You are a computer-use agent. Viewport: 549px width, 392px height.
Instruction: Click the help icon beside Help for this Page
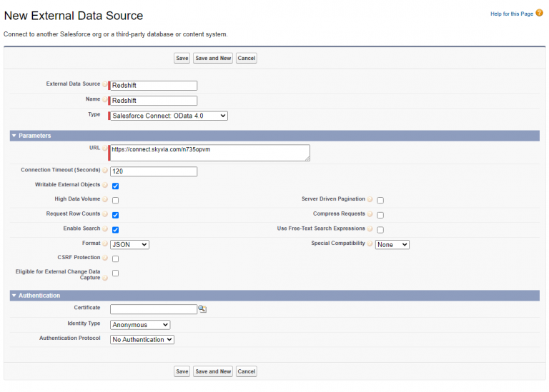point(540,13)
